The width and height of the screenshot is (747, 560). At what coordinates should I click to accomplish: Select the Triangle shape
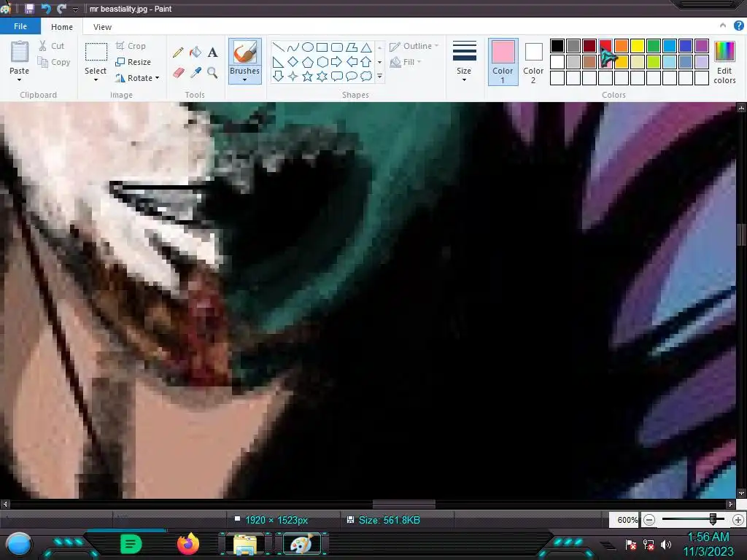[366, 47]
